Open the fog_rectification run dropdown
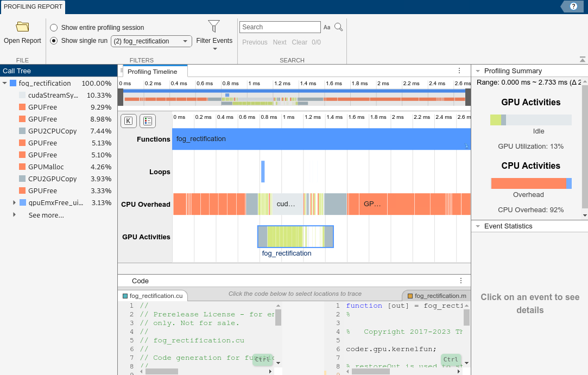The image size is (588, 375). coord(185,41)
